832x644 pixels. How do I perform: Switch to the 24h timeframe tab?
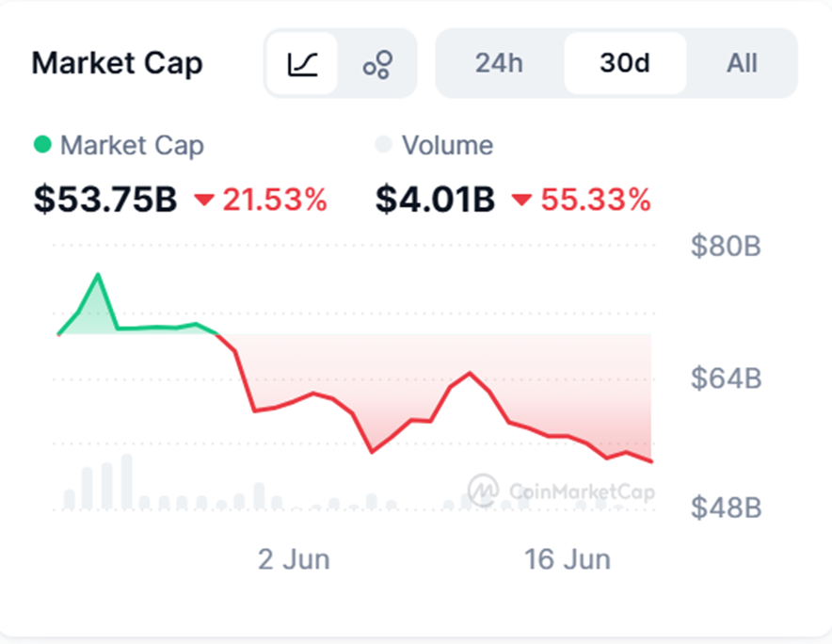[499, 64]
